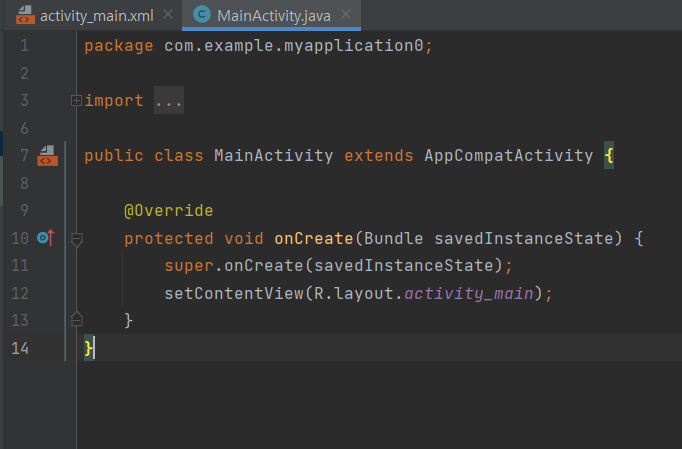Click line number 7 in the gutter
This screenshot has width=682, height=449.
[24, 155]
